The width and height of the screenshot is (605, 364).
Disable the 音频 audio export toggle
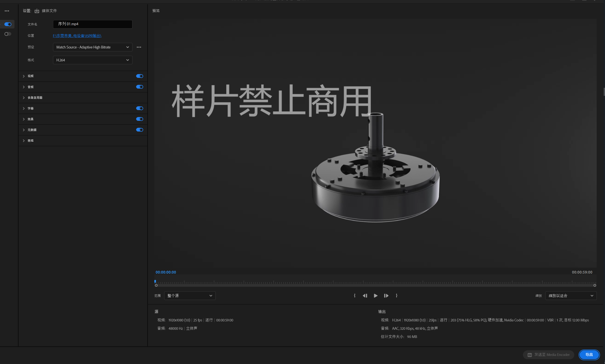click(140, 87)
